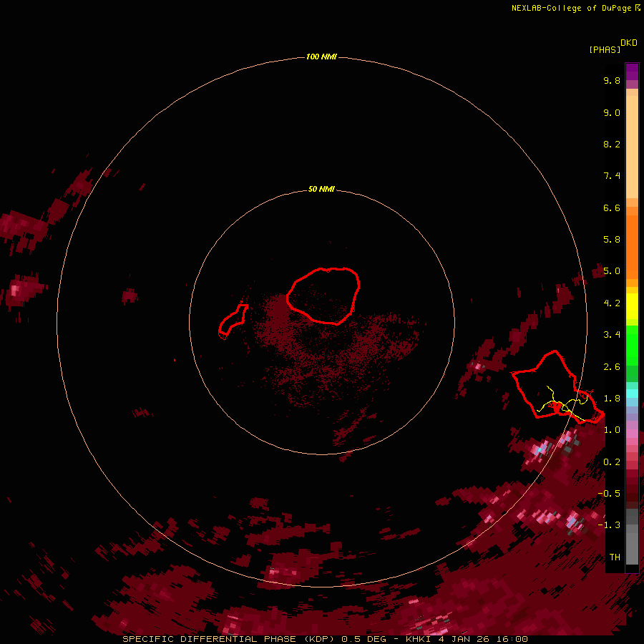Pick the light peach segment of the color bar
This screenshot has height=644, width=644.
pos(632,147)
